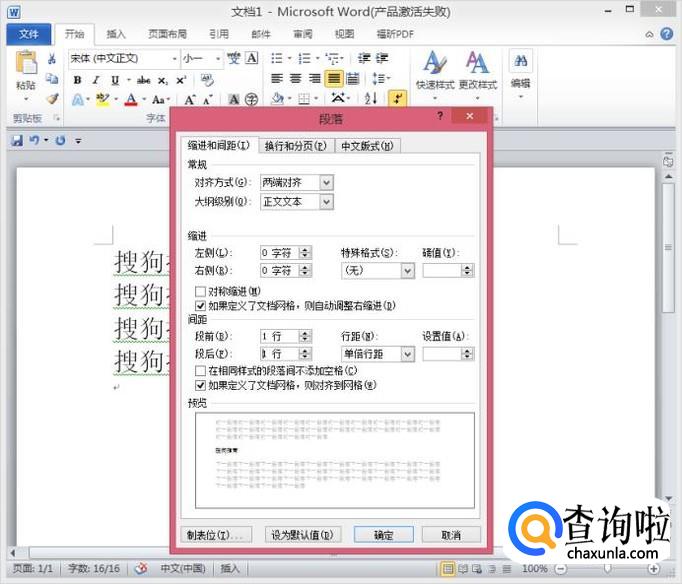Click the sort icon in the paragraph group

pos(371,98)
